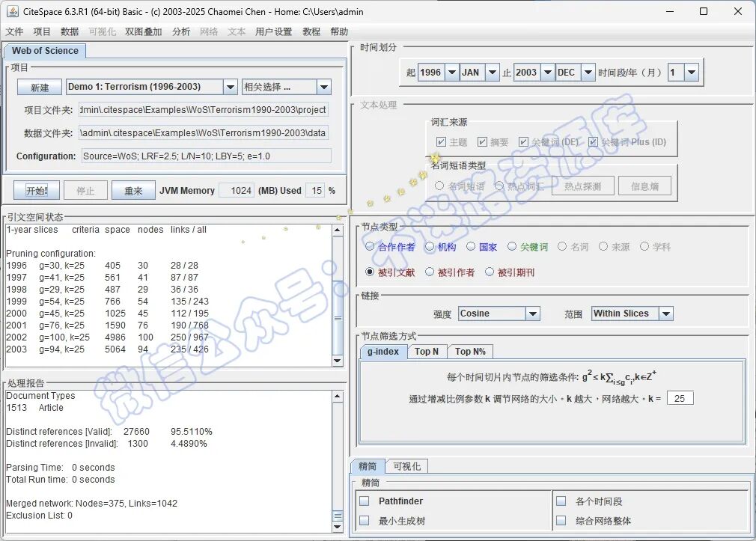Open the 帮助 menu
The height and width of the screenshot is (541, 756).
[x=339, y=31]
